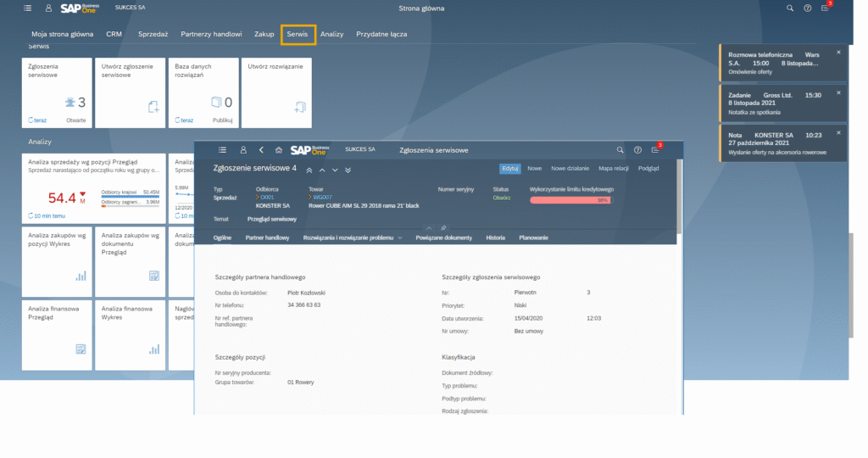Select CRM menu item

click(114, 34)
